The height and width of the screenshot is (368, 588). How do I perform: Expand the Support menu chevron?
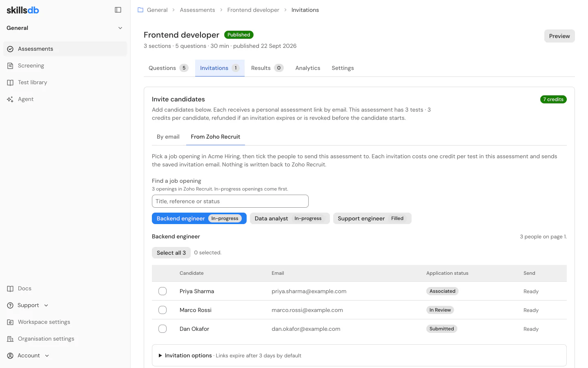pyautogui.click(x=46, y=305)
